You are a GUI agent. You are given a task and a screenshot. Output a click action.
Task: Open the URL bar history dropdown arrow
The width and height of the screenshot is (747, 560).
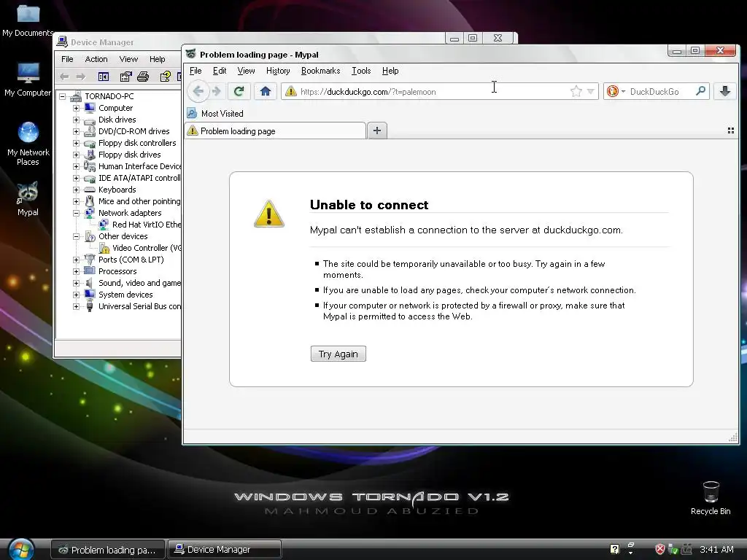[590, 91]
